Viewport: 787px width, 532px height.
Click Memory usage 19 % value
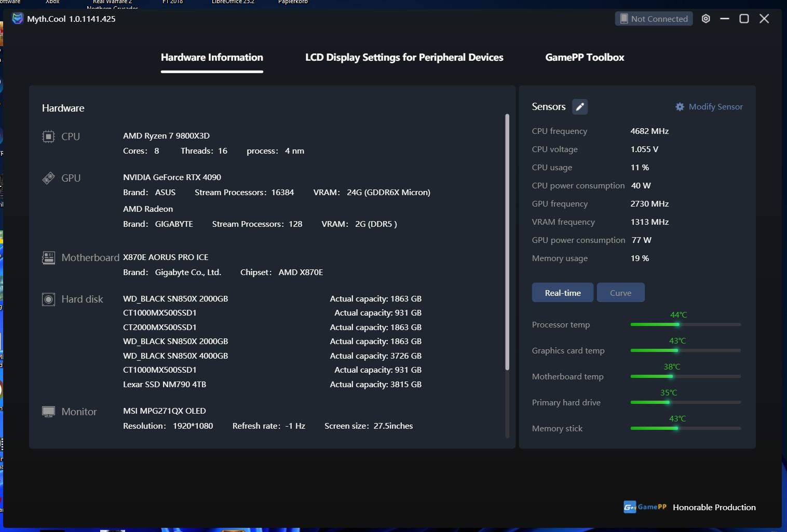point(640,258)
